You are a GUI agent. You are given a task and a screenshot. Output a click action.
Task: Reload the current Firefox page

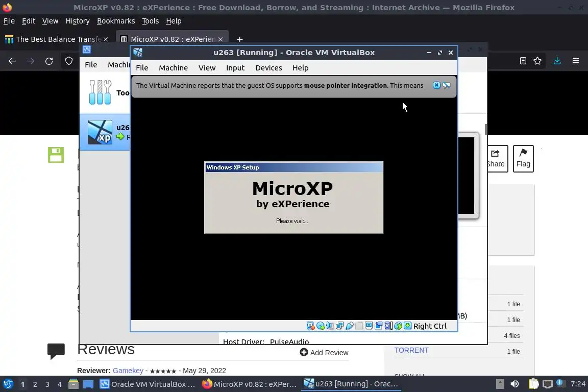point(49,61)
